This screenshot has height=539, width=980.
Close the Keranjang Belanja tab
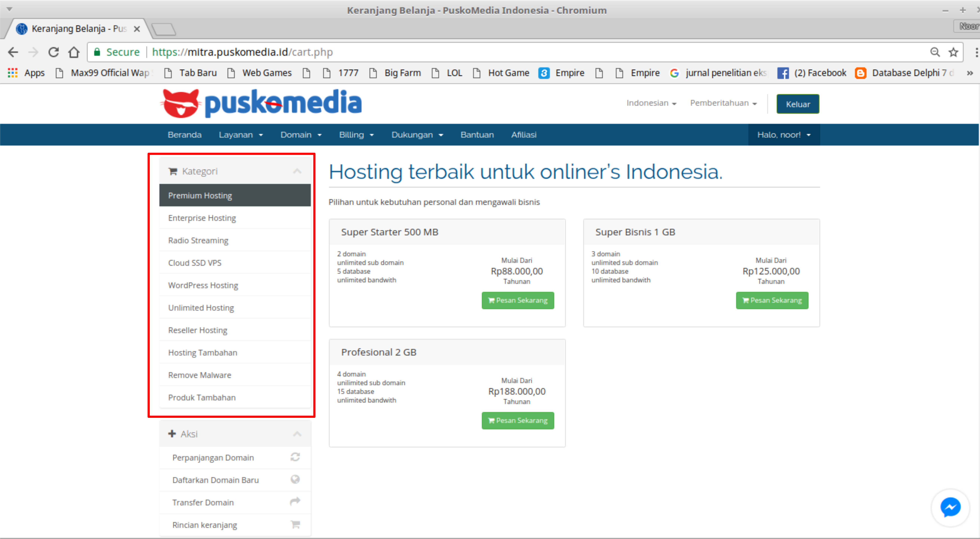[x=137, y=29]
